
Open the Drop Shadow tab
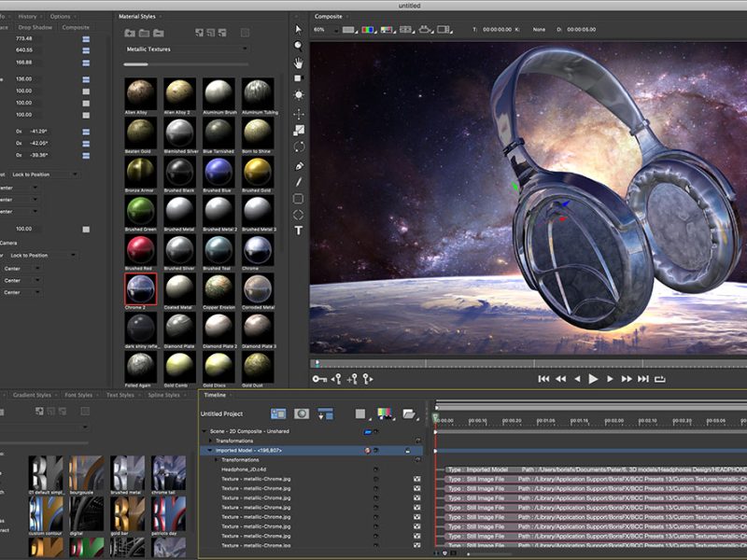tap(35, 28)
